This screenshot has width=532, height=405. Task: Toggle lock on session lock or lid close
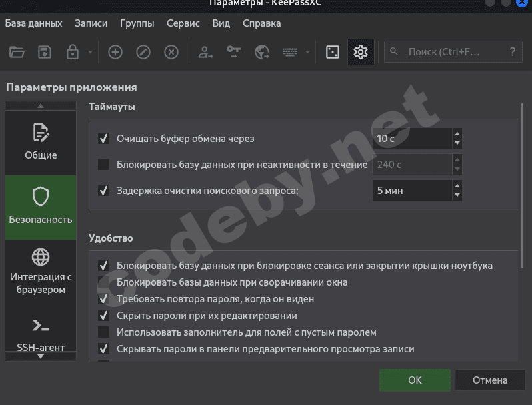pyautogui.click(x=103, y=265)
